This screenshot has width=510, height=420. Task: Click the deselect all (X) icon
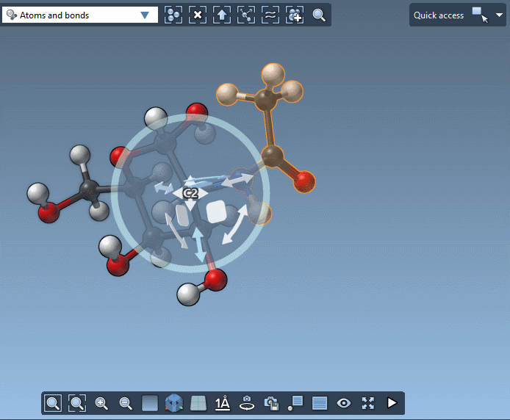198,15
